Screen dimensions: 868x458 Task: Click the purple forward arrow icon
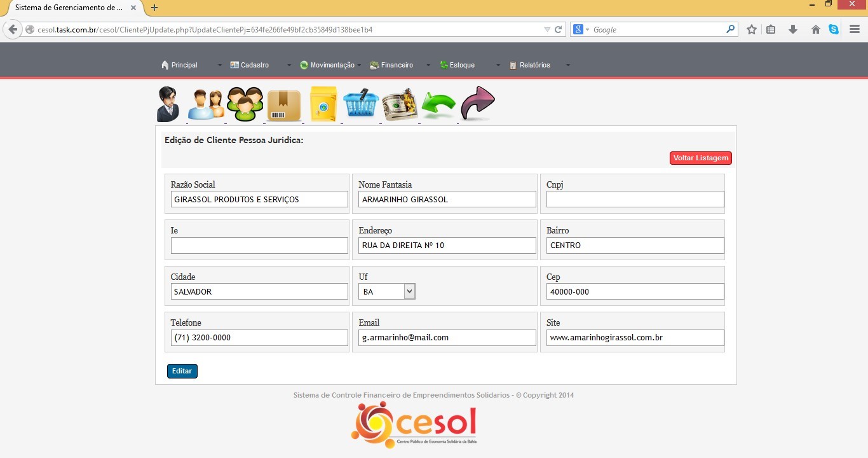click(x=477, y=103)
